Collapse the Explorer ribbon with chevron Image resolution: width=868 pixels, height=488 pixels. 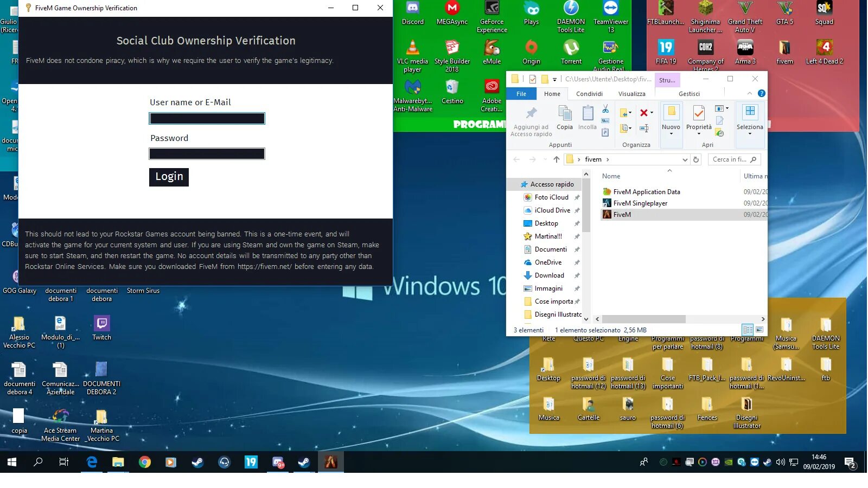tap(750, 93)
